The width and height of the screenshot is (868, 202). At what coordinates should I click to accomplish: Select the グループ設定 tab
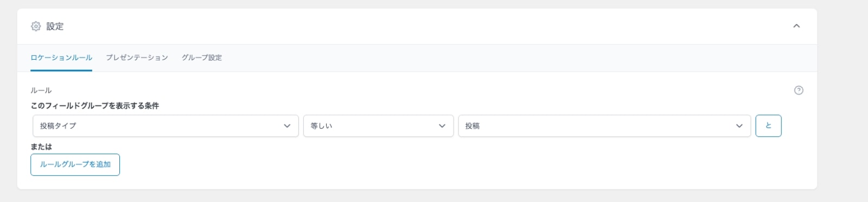tap(202, 58)
